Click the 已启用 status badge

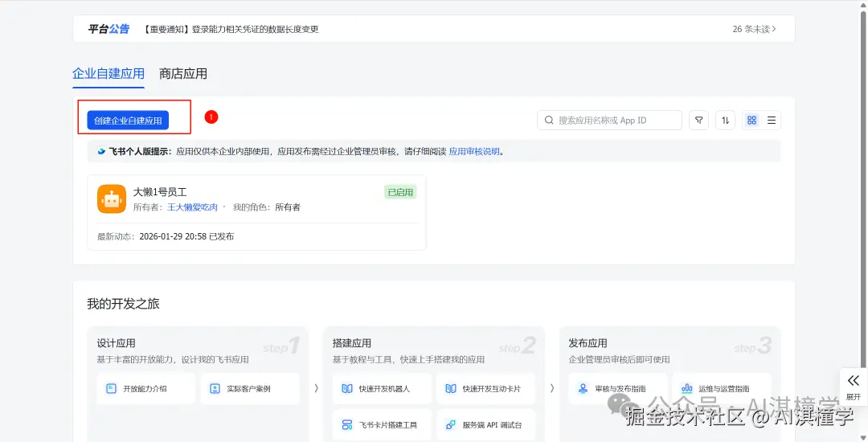(x=400, y=192)
